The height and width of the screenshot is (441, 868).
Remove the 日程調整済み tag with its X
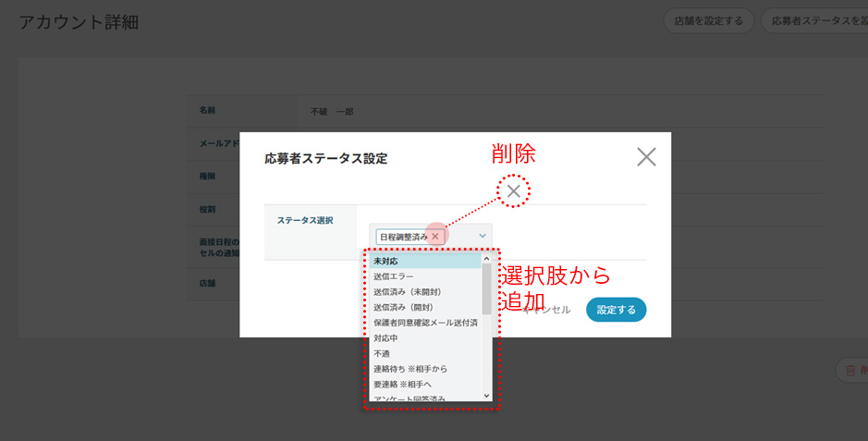click(435, 237)
